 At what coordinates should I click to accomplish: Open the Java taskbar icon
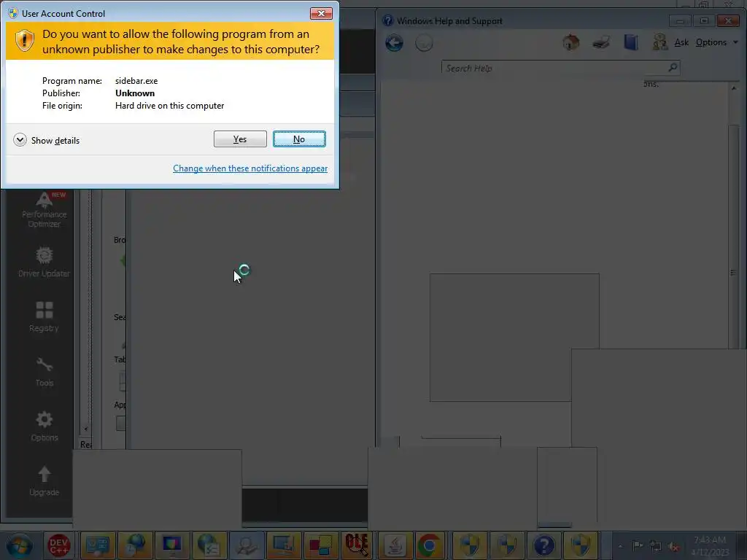395,545
